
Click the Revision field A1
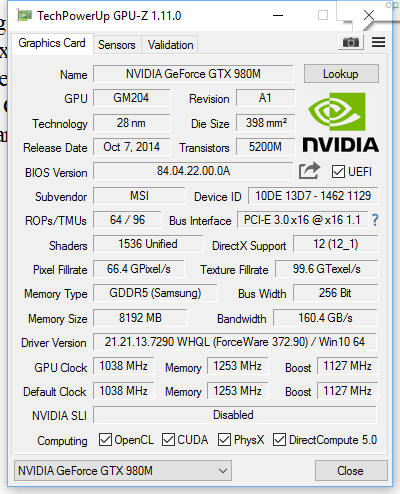click(266, 98)
